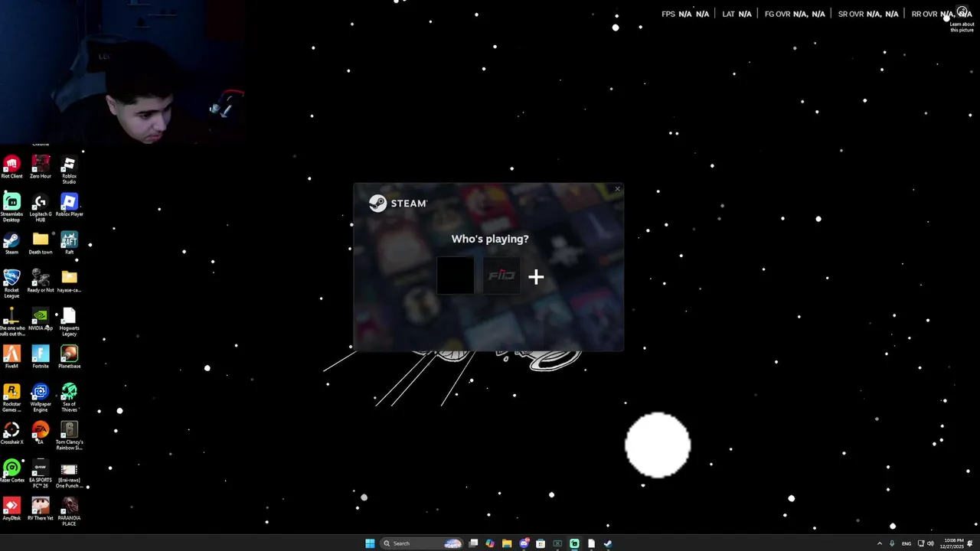Choose the FIO avatar Steam profile

click(501, 275)
